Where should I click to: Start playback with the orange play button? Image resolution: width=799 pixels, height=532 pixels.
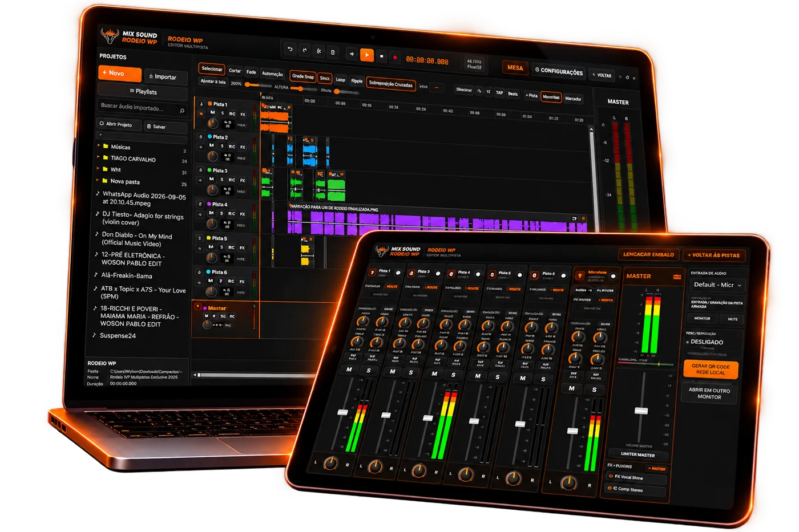pyautogui.click(x=367, y=55)
